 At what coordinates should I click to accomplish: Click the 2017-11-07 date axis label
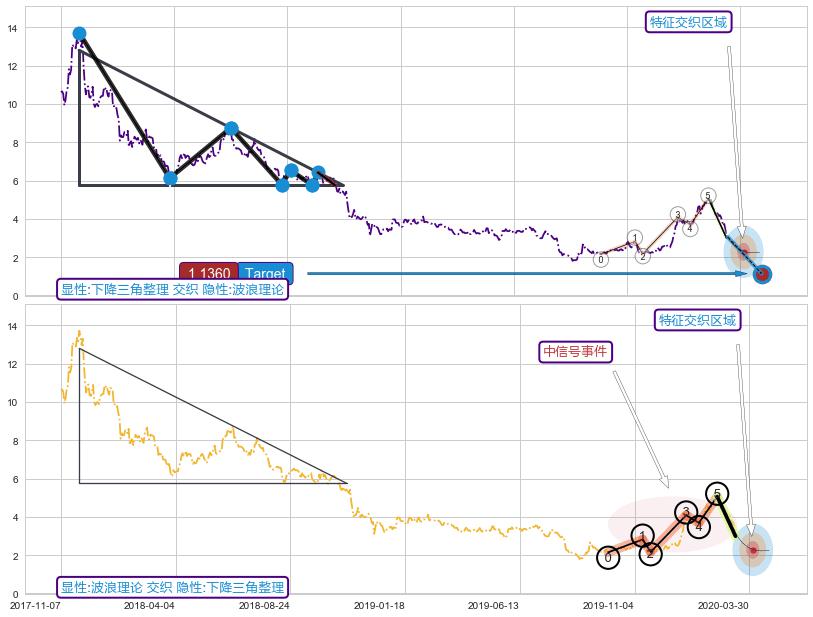[x=37, y=605]
